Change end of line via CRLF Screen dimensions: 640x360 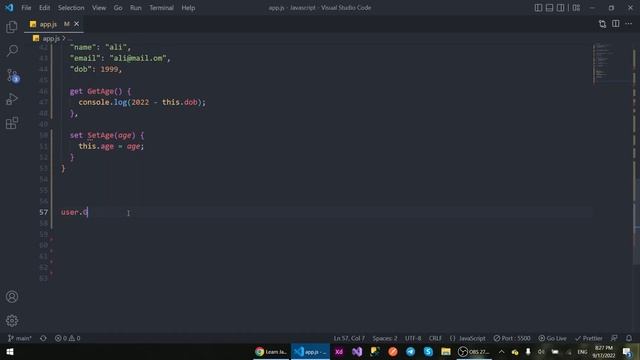coord(435,338)
